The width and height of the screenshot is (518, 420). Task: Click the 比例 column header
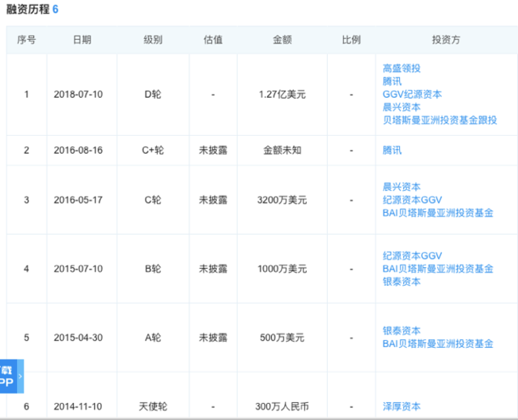tap(351, 40)
